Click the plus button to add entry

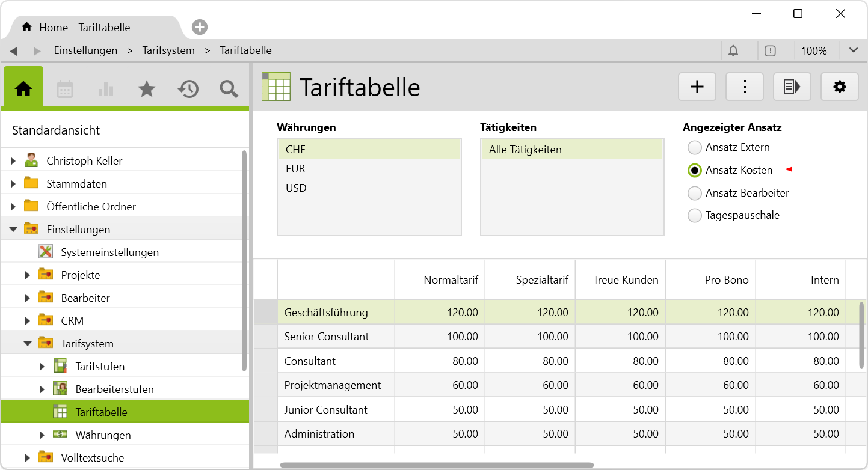click(x=697, y=87)
